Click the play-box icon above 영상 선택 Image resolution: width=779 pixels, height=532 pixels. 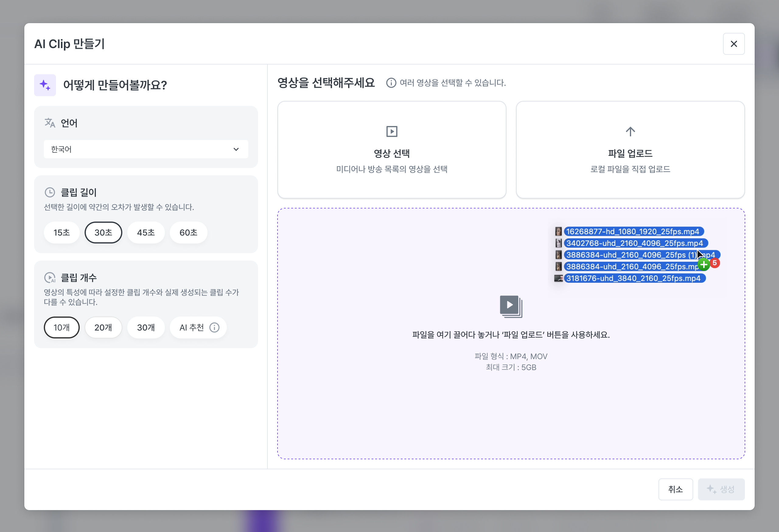pos(392,131)
